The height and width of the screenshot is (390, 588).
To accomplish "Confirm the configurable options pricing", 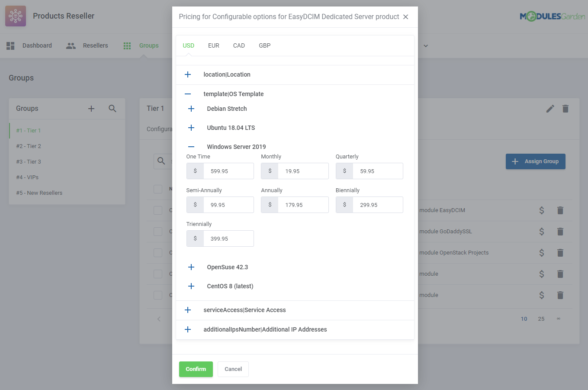I will (196, 369).
